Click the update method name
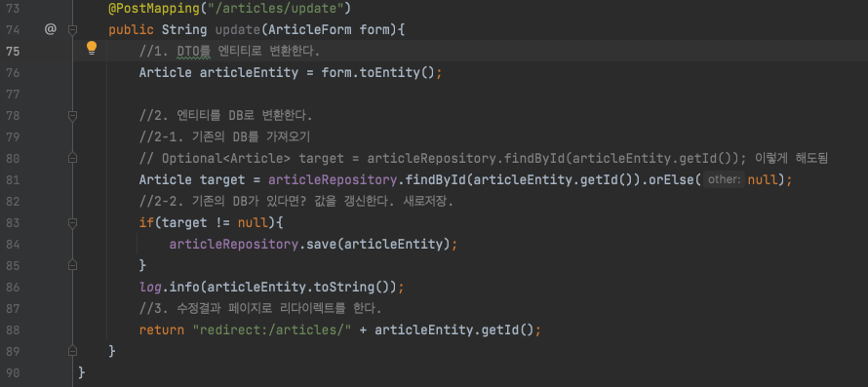This screenshot has width=868, height=387. click(x=237, y=29)
